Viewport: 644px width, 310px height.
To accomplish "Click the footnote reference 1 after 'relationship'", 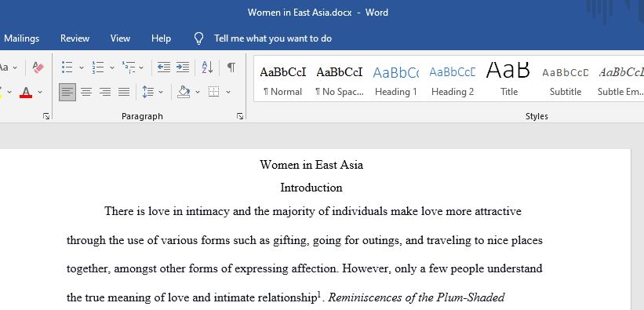I will [x=318, y=294].
